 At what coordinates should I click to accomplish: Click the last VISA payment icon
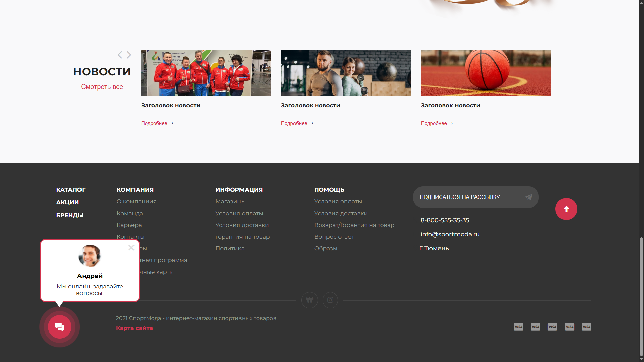pos(586,327)
